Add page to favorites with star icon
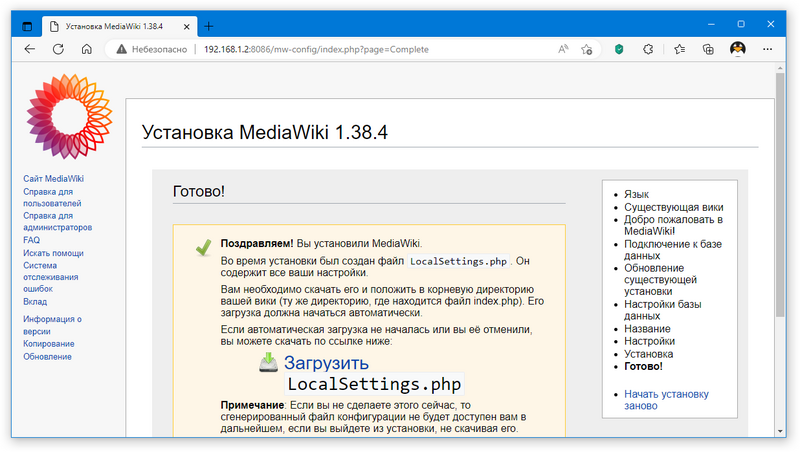Image resolution: width=800 pixels, height=452 pixels. (586, 49)
